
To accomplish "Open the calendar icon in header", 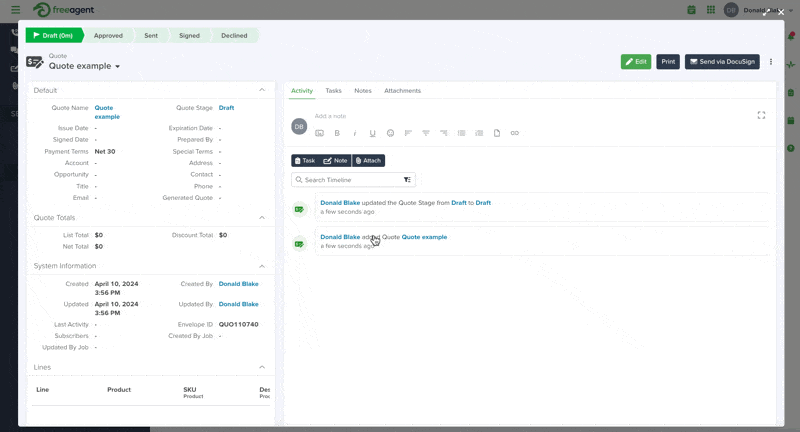I will [x=691, y=10].
